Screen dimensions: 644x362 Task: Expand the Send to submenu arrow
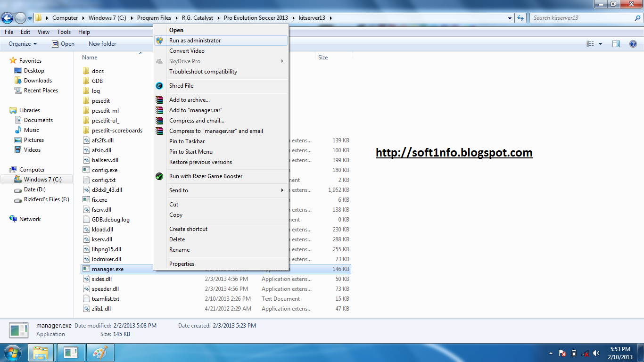[x=282, y=190]
